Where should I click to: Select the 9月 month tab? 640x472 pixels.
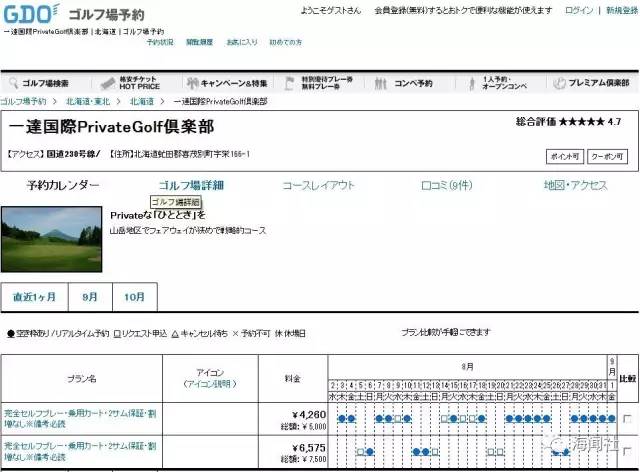point(90,297)
